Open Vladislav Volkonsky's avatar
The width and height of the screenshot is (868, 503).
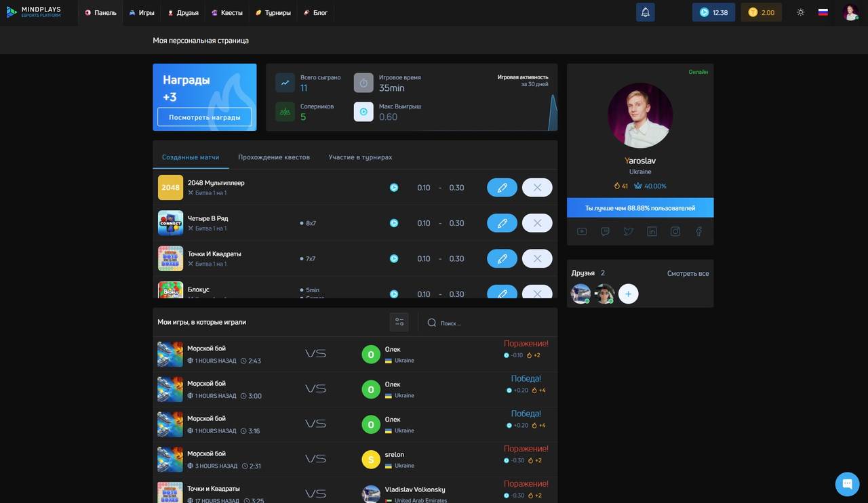[x=371, y=494]
